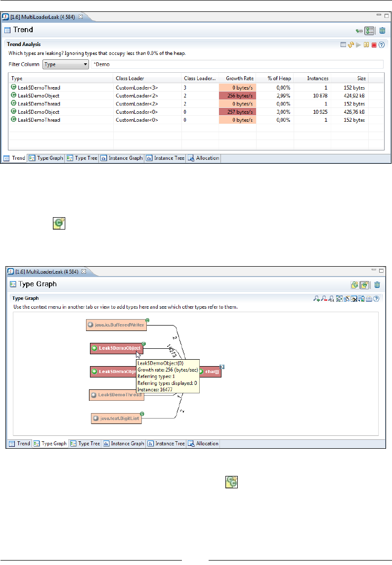Click the 256 bytes/s growth rate cell
This screenshot has width=392, height=565.
click(x=238, y=96)
